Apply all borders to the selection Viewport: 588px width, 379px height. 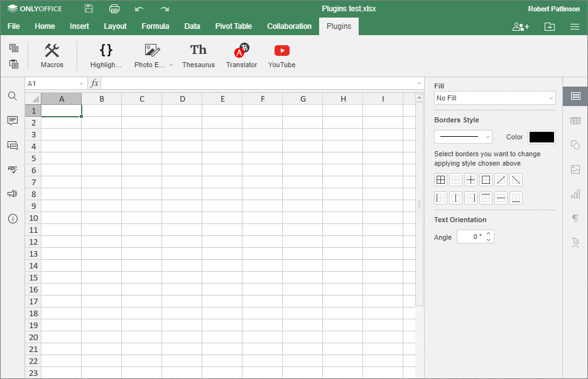pos(441,180)
